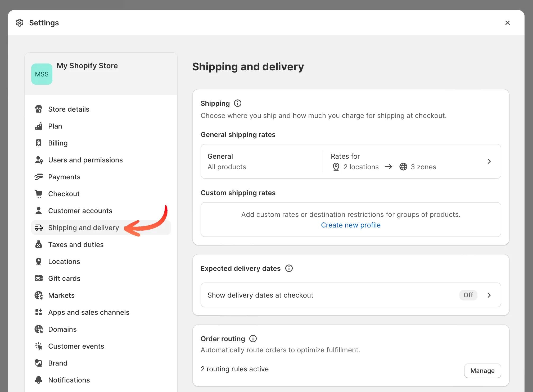The image size is (533, 392).
Task: Click the Brand icon in the sidebar
Action: point(39,363)
